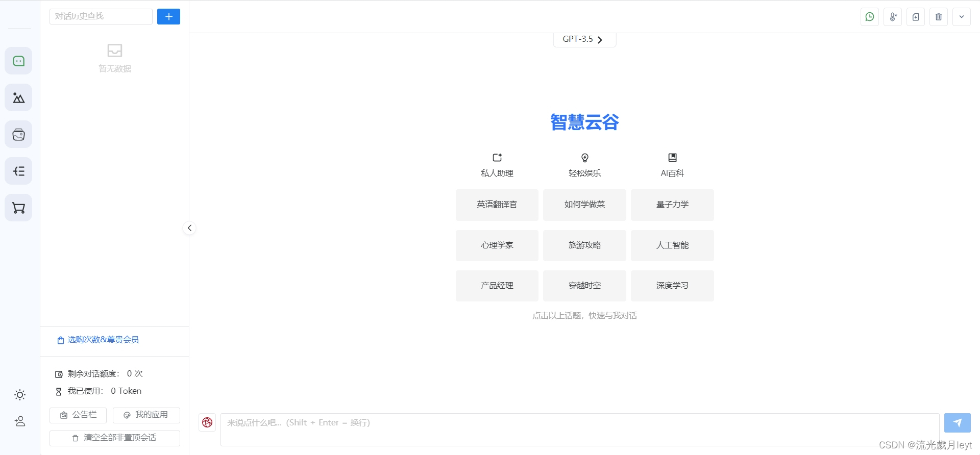Select the 轻松娱乐 category tab
Viewport: 980px width, 455px height.
[x=585, y=165]
